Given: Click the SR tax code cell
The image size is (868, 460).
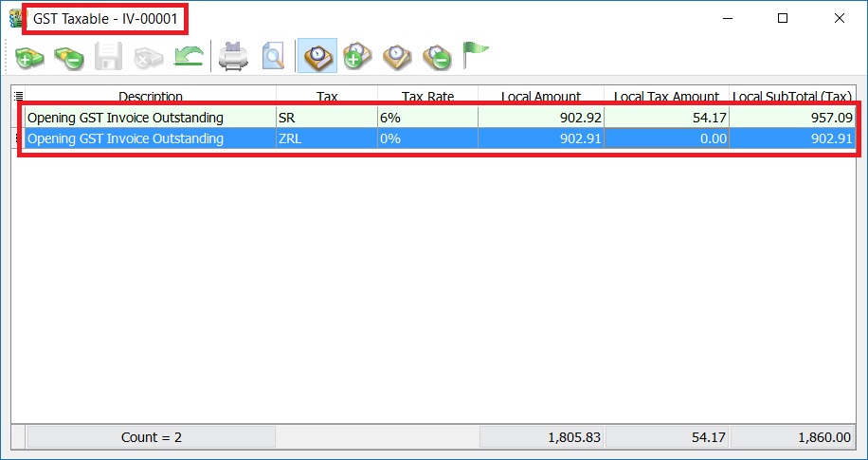Looking at the screenshot, I should (327, 118).
